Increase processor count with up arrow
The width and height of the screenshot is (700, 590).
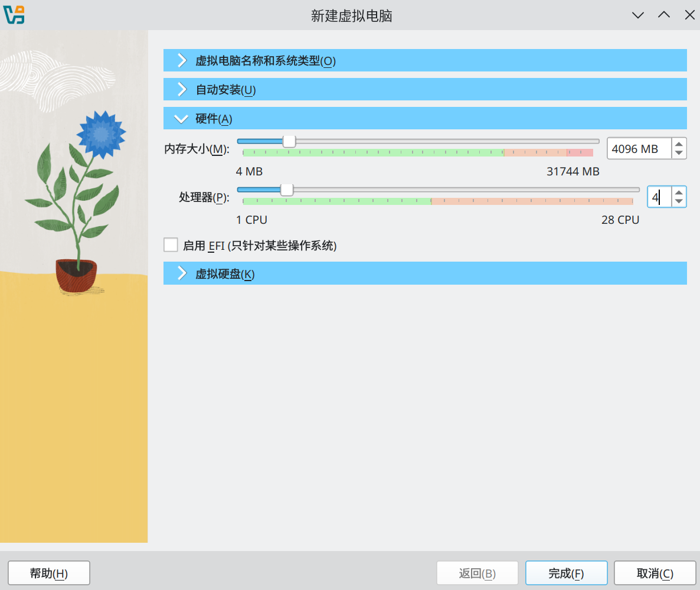tap(679, 193)
